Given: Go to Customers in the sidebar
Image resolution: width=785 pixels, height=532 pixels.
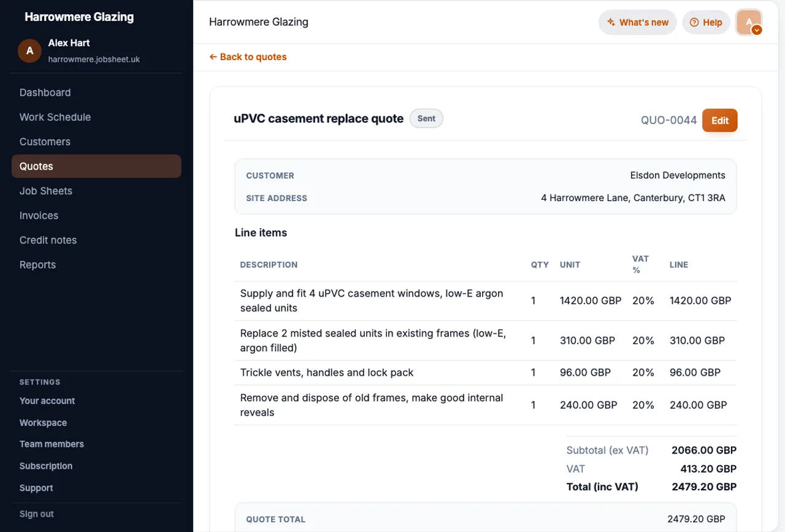Looking at the screenshot, I should coord(96,142).
